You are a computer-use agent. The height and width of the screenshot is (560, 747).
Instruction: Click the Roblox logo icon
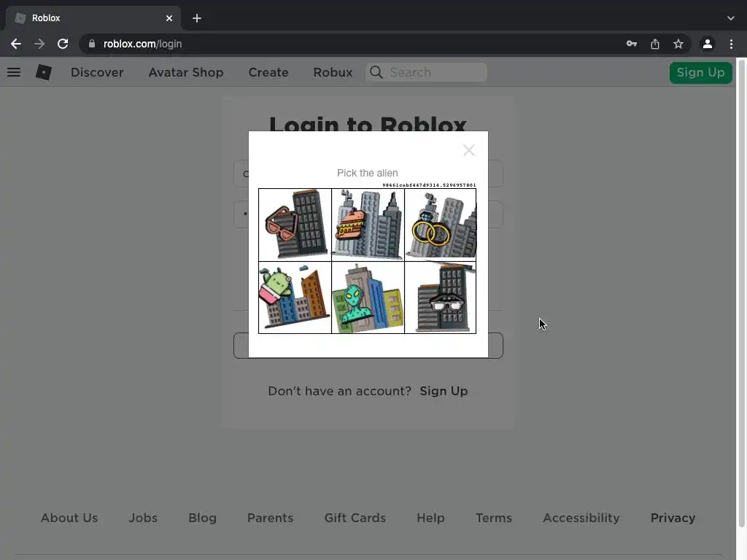43,72
